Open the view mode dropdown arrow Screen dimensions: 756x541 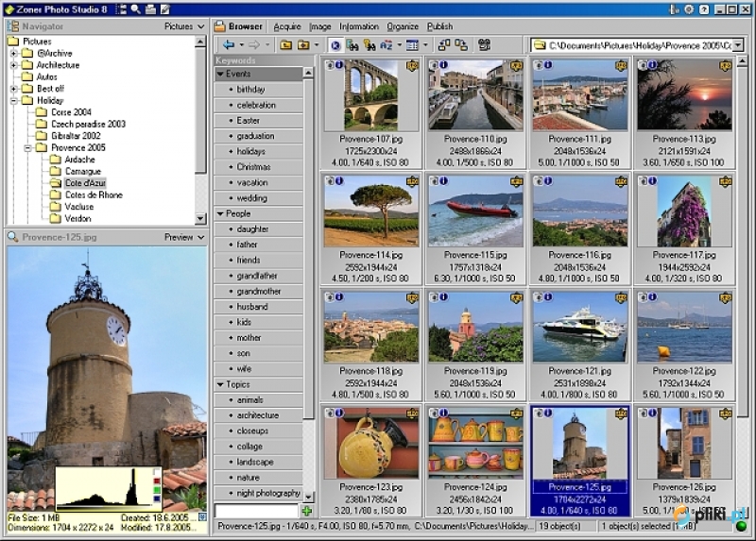point(424,45)
